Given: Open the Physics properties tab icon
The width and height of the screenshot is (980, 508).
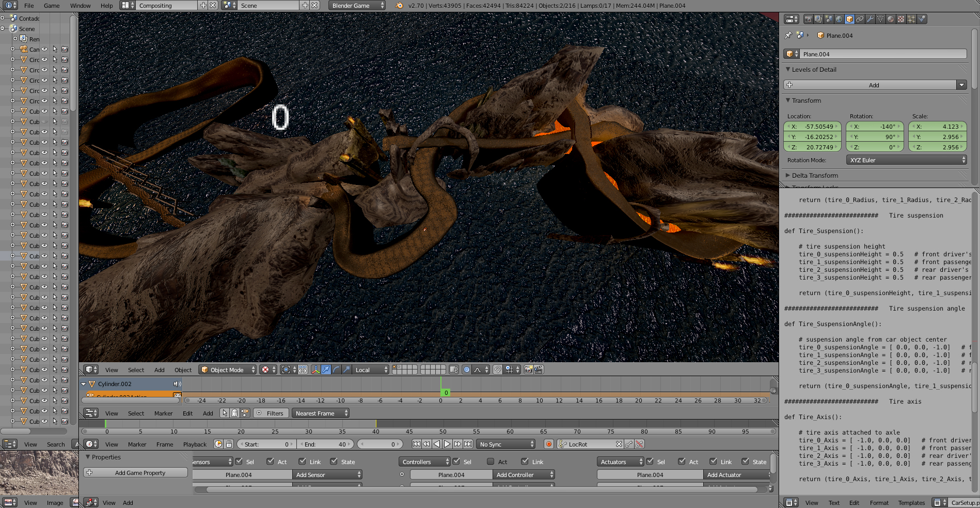Looking at the screenshot, I should [922, 19].
